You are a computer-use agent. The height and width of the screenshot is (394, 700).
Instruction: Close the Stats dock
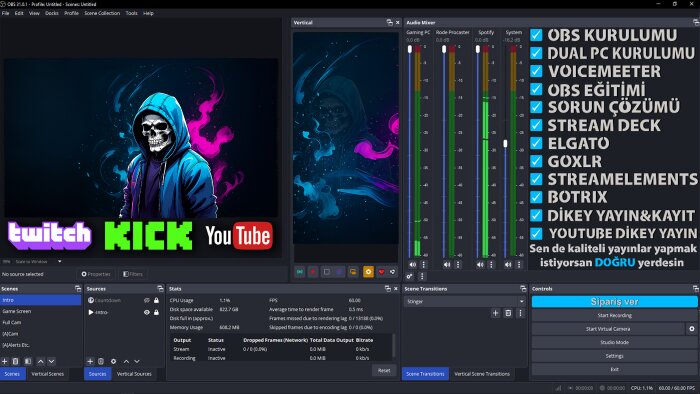coord(396,289)
